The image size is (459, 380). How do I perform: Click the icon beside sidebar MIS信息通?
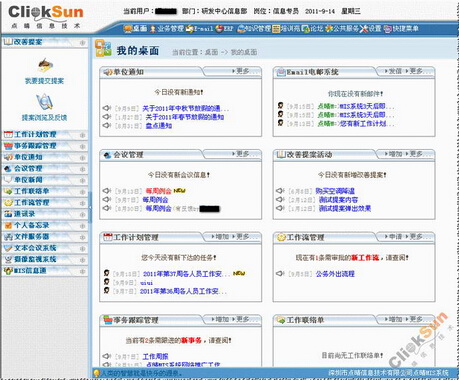click(8, 271)
